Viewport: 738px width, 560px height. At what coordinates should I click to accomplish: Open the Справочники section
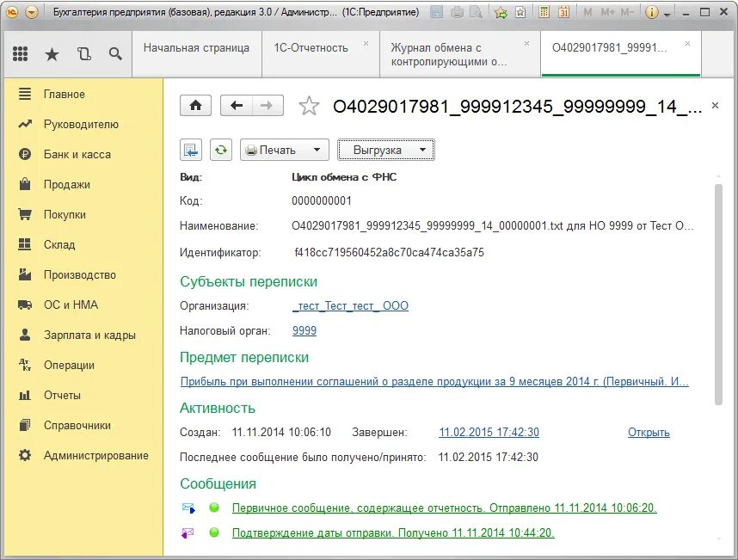point(82,426)
